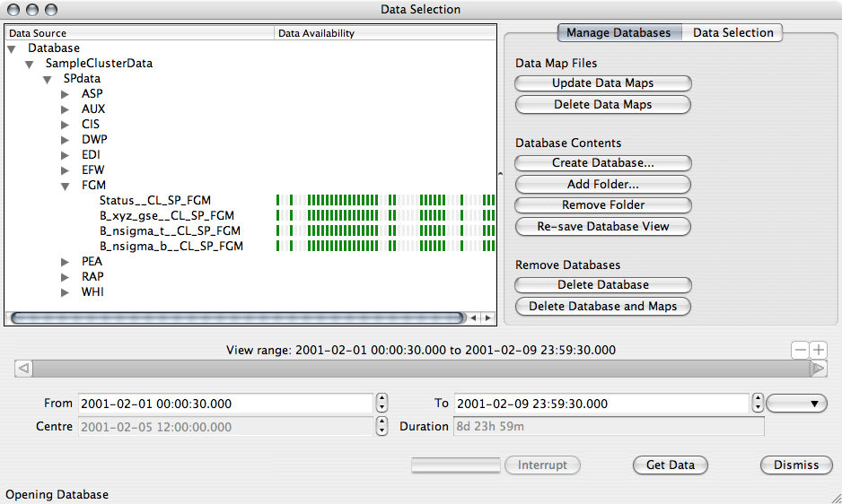Click left arrow of time range scrollbar

pos(24,368)
